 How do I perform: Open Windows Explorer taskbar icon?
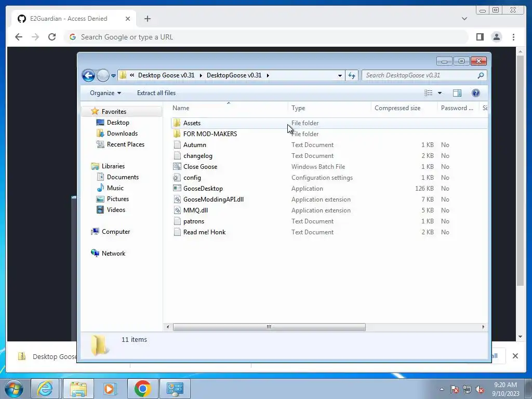[x=78, y=389]
